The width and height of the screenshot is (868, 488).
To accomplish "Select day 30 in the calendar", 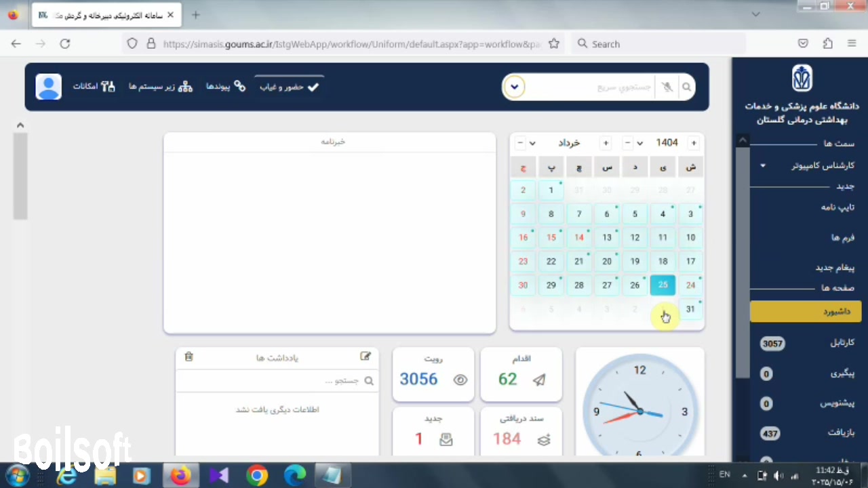I will (523, 285).
